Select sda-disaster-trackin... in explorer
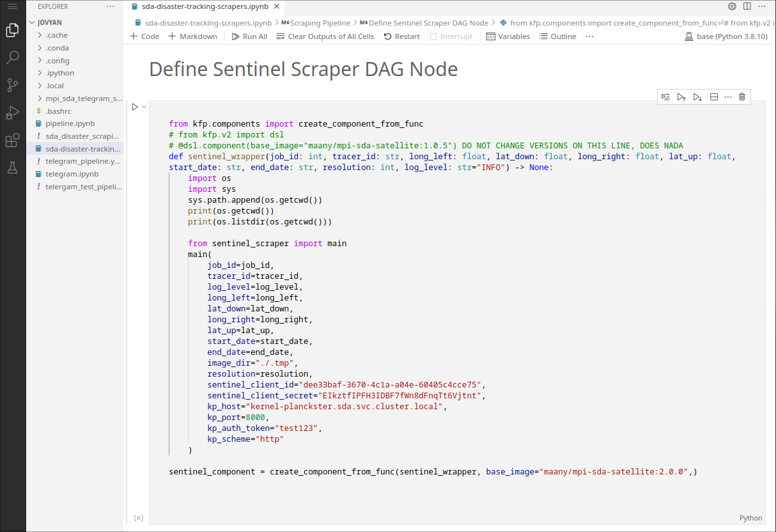 point(75,148)
